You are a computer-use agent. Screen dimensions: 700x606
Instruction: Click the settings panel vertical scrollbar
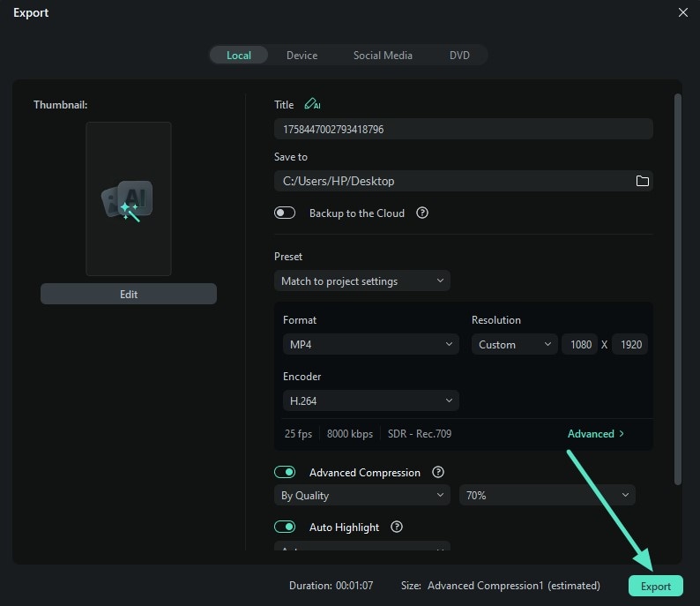(678, 289)
